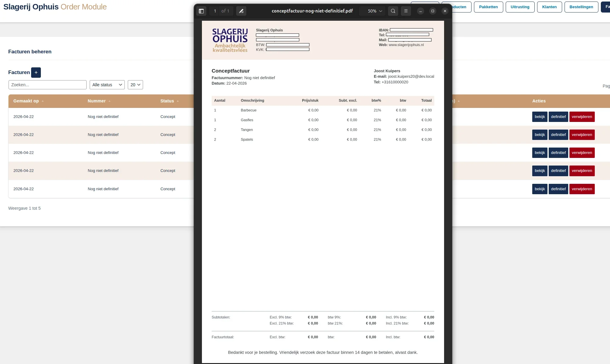Click the Acties column header

pyautogui.click(x=539, y=101)
